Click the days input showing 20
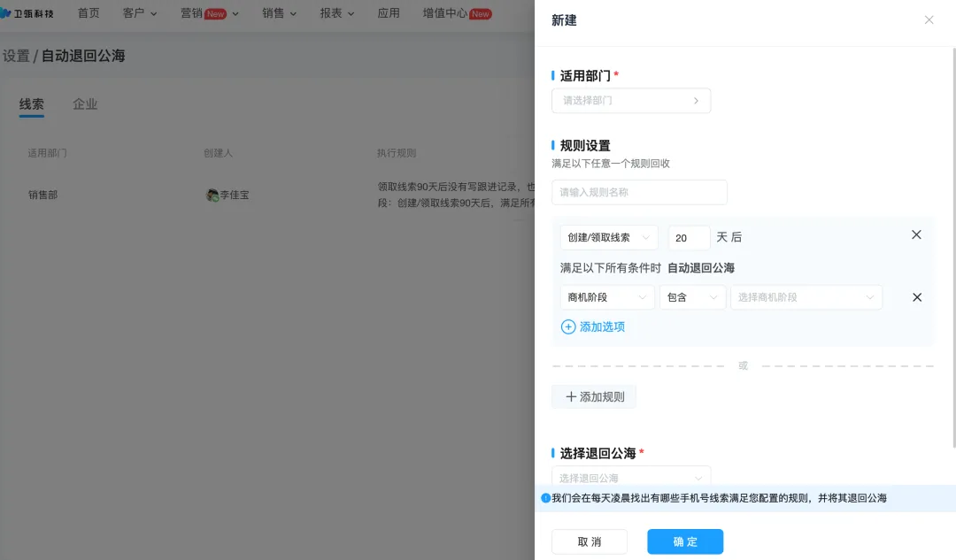The width and height of the screenshot is (956, 560). click(x=689, y=238)
